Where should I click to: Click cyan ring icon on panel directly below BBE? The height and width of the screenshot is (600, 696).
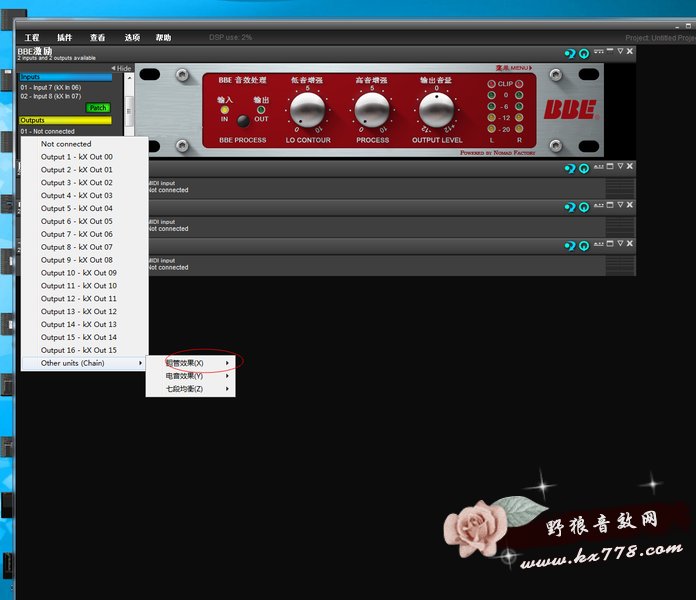pos(584,169)
